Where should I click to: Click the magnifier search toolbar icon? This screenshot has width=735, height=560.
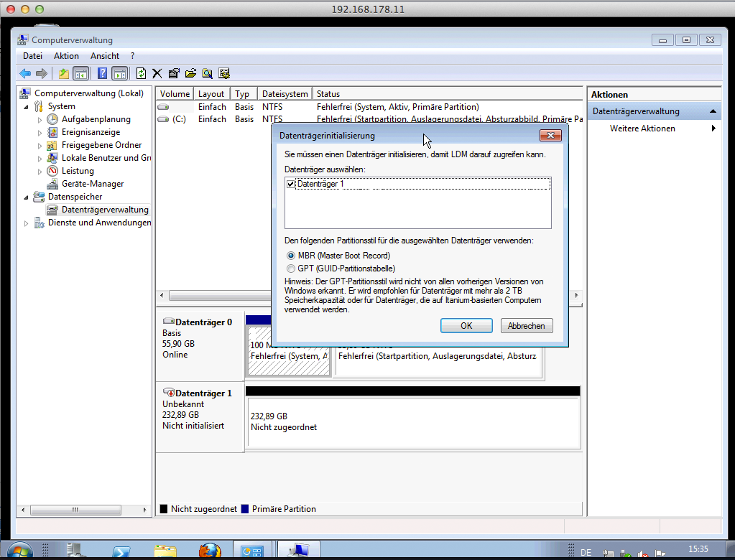[x=207, y=73]
